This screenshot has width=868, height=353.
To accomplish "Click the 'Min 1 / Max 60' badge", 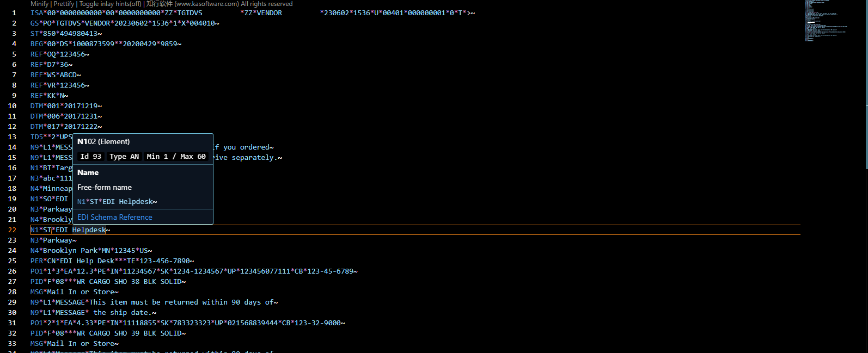I will click(176, 156).
